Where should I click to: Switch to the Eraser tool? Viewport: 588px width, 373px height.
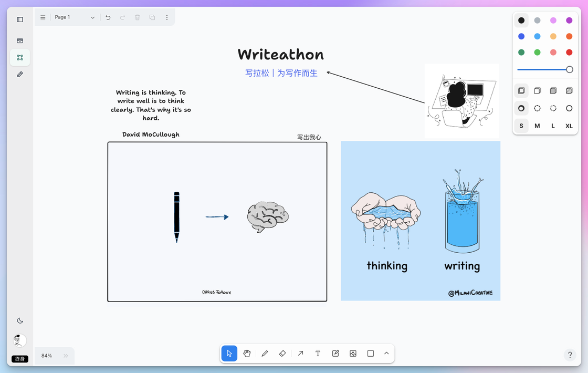[x=282, y=354]
